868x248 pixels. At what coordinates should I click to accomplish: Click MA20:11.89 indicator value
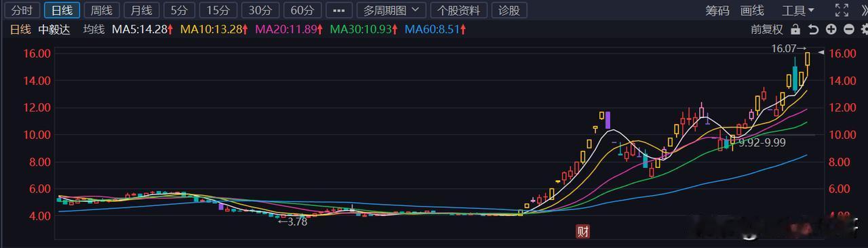(x=290, y=30)
